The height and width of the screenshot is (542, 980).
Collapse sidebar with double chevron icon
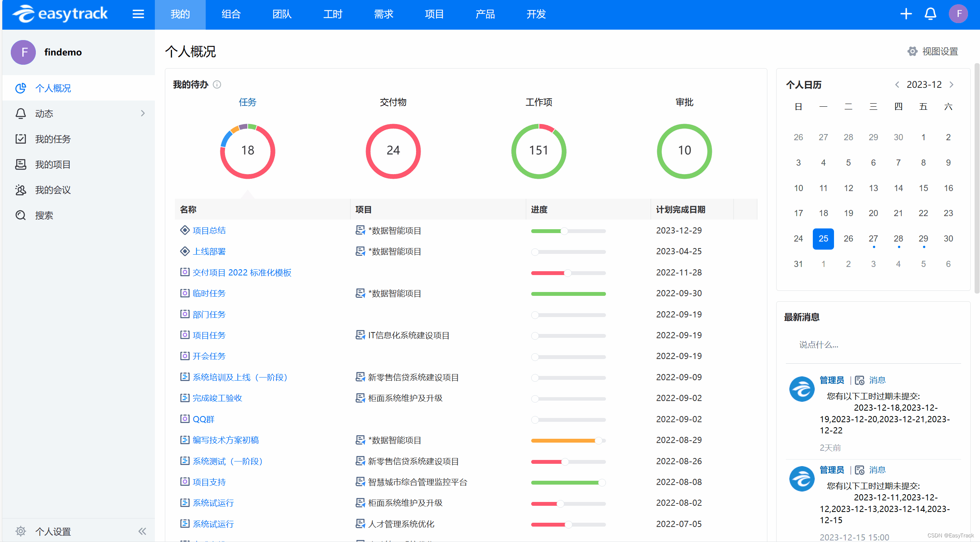pos(142,532)
